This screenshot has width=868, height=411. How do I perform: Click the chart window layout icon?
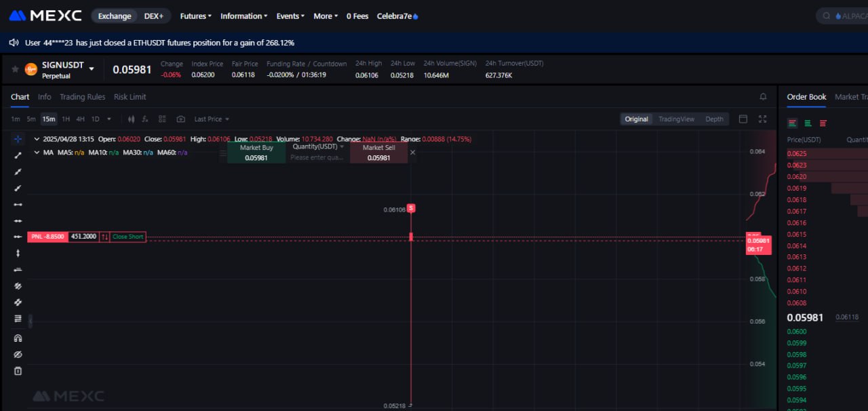pos(743,119)
